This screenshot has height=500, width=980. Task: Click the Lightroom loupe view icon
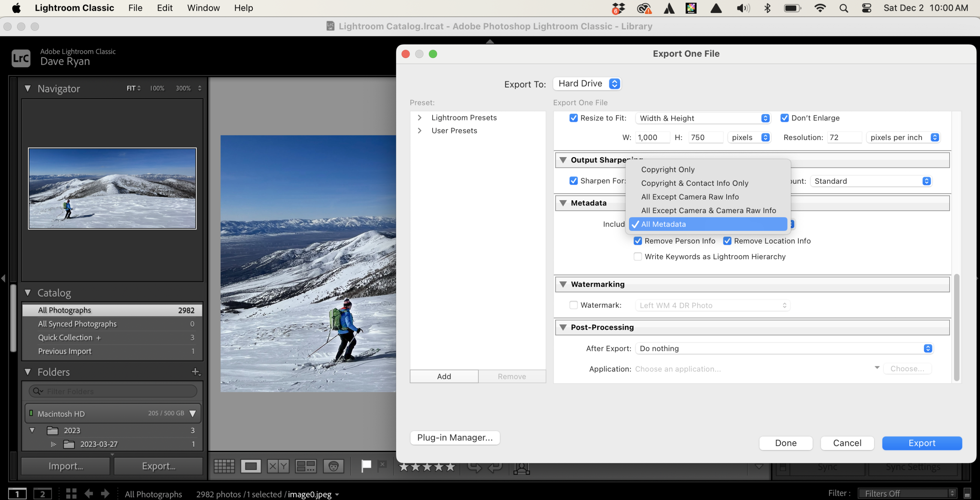[x=251, y=466]
